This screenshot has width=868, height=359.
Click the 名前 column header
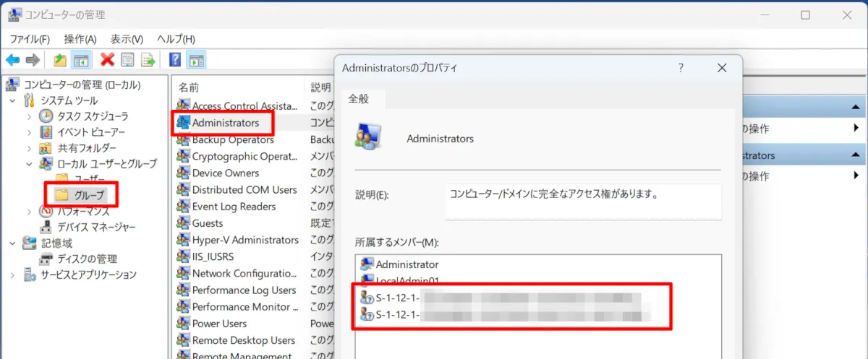point(189,87)
